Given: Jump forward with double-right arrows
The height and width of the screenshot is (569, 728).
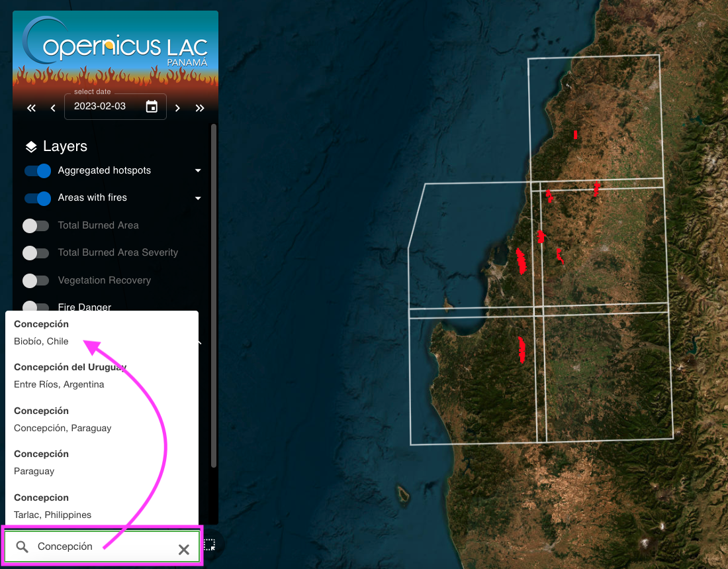Looking at the screenshot, I should click(199, 108).
